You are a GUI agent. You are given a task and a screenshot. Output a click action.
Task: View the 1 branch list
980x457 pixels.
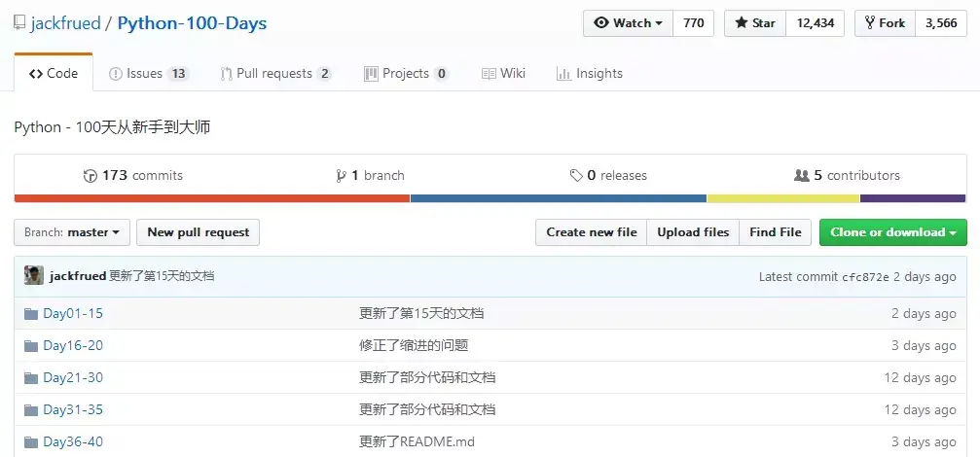click(370, 175)
